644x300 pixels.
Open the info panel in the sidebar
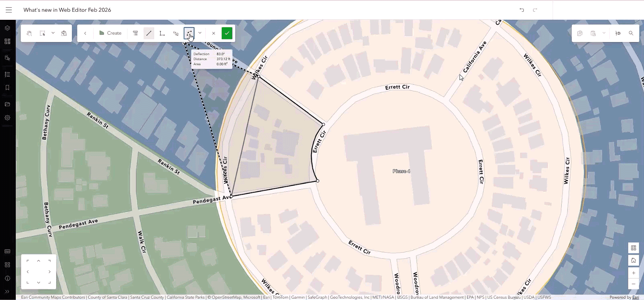[7, 278]
